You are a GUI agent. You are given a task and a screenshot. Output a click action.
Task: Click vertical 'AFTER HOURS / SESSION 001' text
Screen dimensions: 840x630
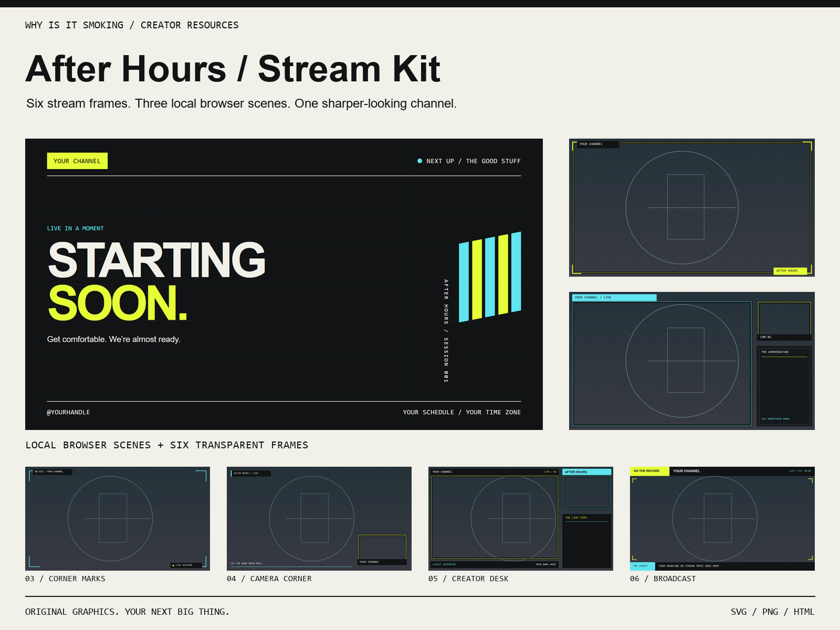tap(446, 331)
